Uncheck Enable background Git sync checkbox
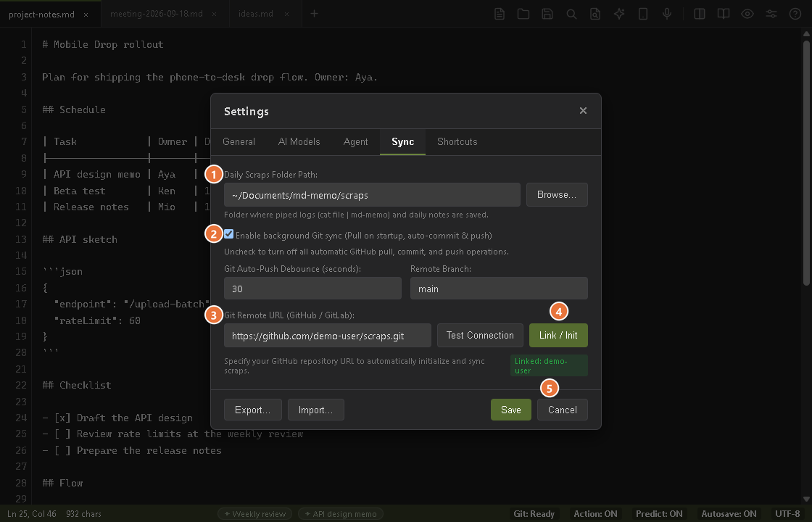Viewport: 812px width, 522px height. [229, 235]
